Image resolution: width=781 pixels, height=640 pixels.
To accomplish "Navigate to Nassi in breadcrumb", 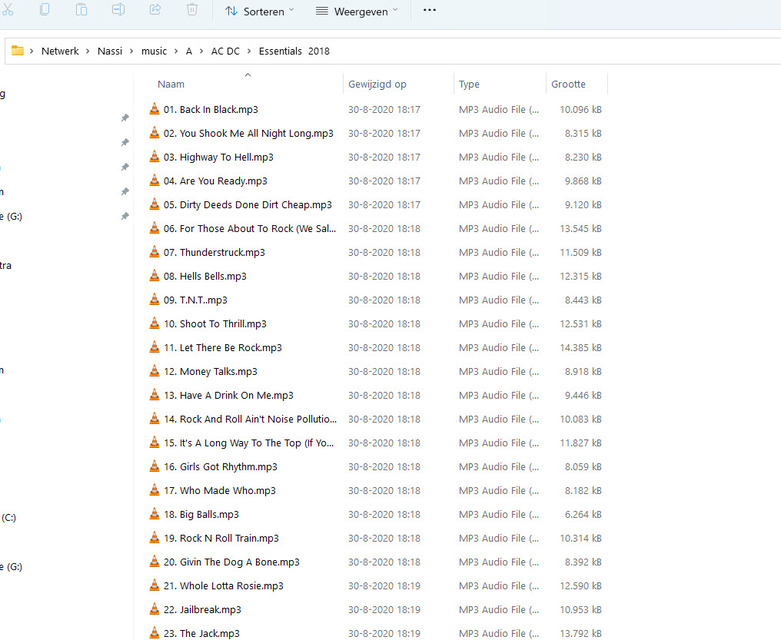I will tap(110, 51).
